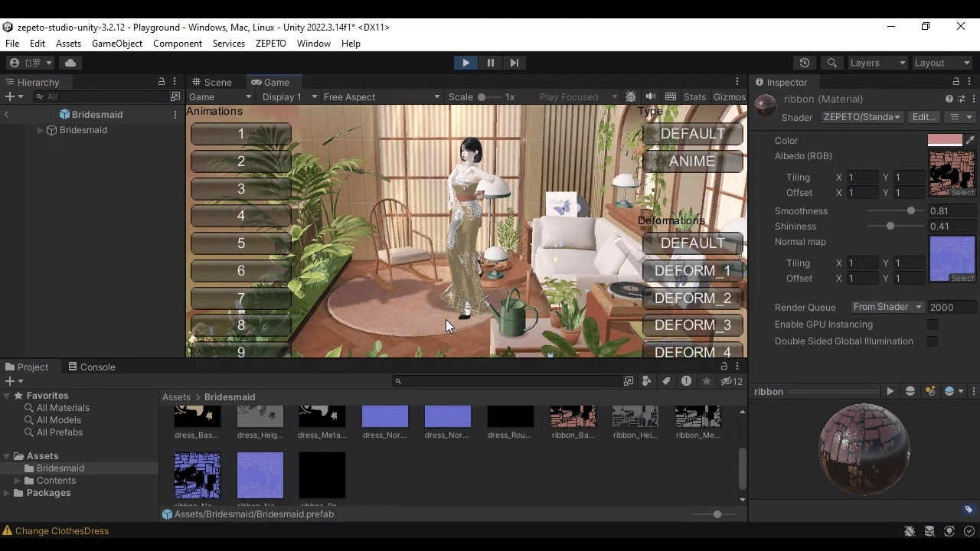This screenshot has height=551, width=980.
Task: Open the Shader ZEPETO/Standard dropdown
Action: [x=861, y=117]
